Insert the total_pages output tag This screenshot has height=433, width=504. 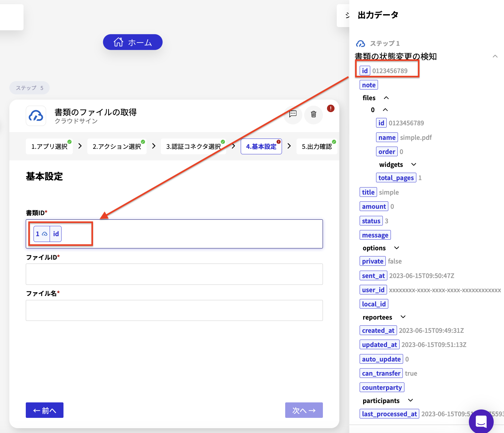click(396, 178)
